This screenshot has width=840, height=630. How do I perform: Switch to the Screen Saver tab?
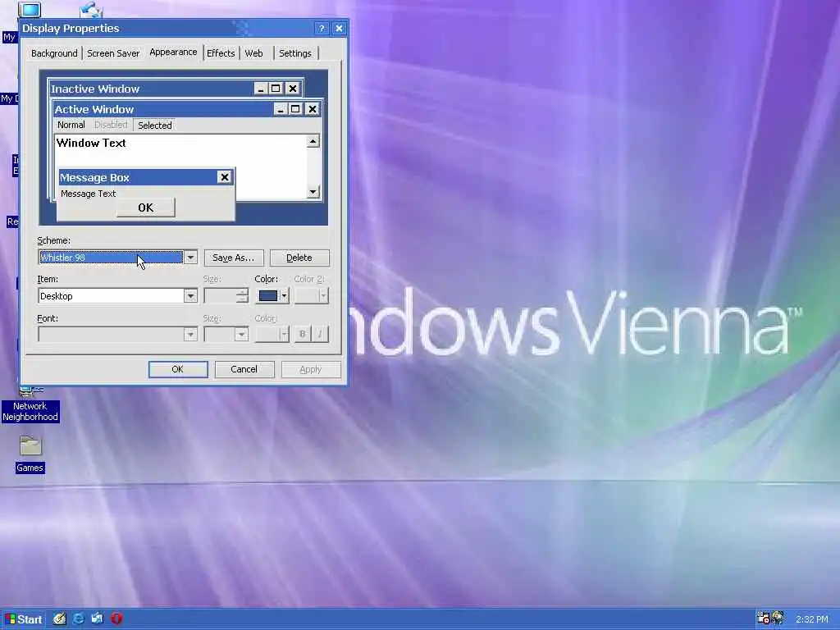[113, 53]
